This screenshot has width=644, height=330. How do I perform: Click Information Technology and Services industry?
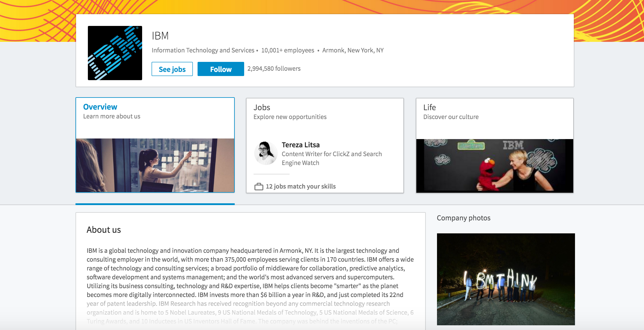(x=203, y=50)
